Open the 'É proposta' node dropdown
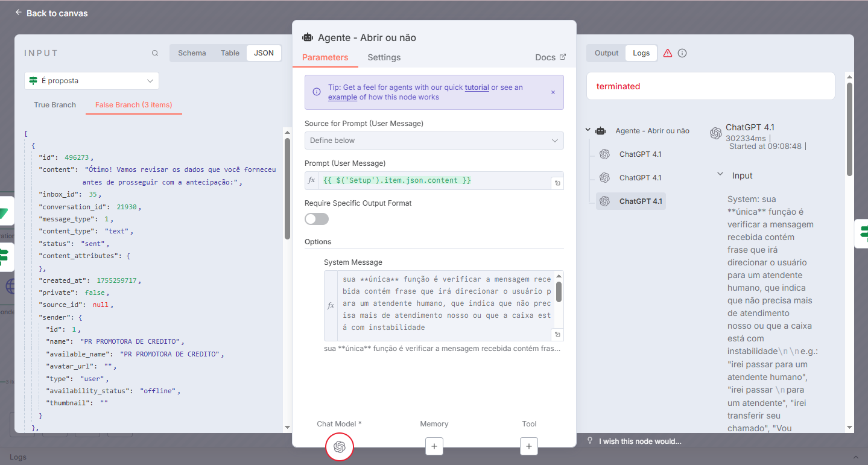Viewport: 868px width, 465px height. coord(92,81)
